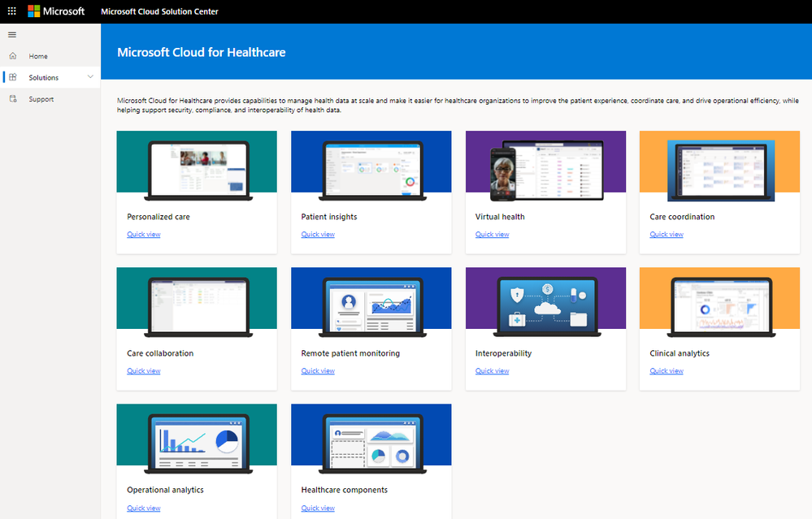Click the Healthcare components card title

345,490
